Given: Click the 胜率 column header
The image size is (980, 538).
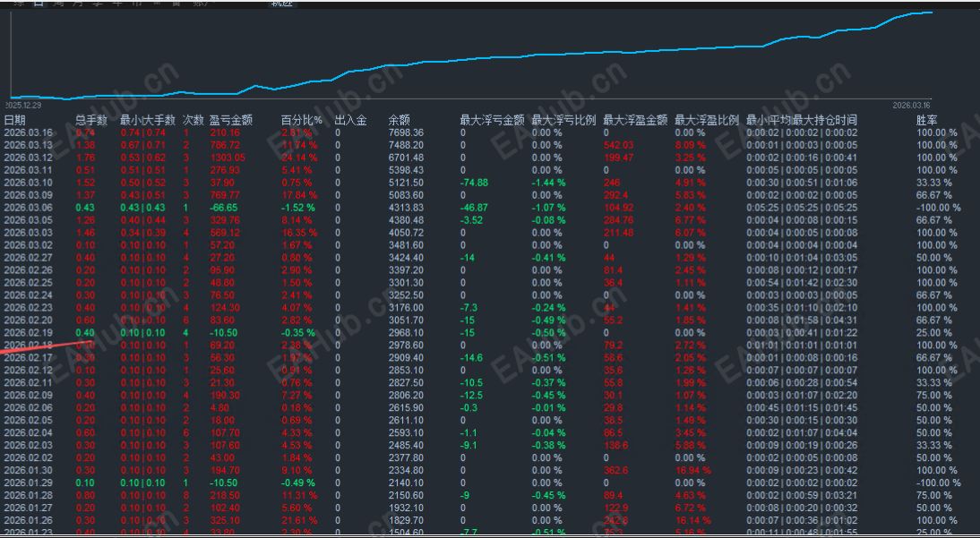Looking at the screenshot, I should pos(927,120).
